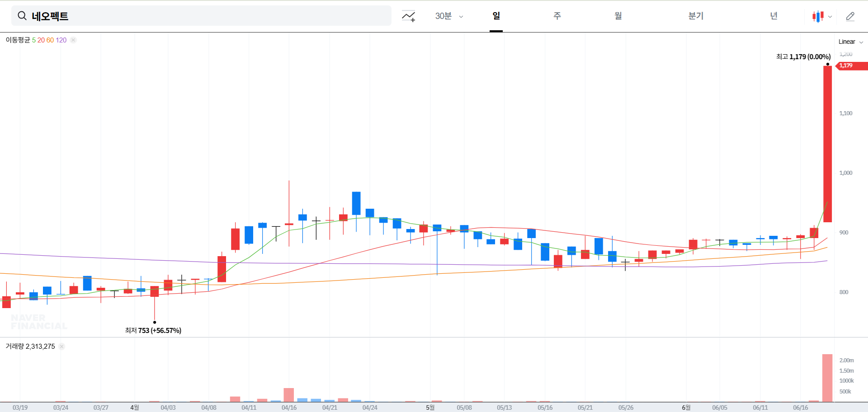Click the largest volume bar near 06/16
Screen dimensions: 868x412
(827, 378)
